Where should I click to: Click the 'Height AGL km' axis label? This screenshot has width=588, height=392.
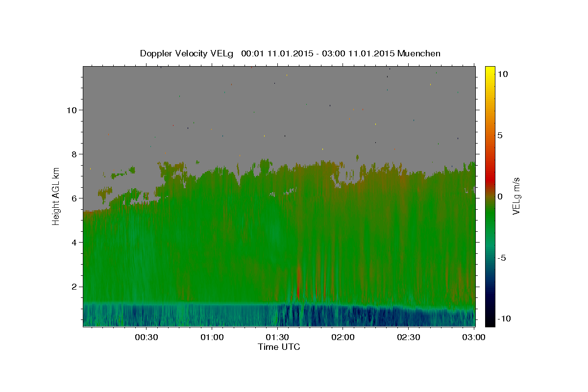pos(56,196)
